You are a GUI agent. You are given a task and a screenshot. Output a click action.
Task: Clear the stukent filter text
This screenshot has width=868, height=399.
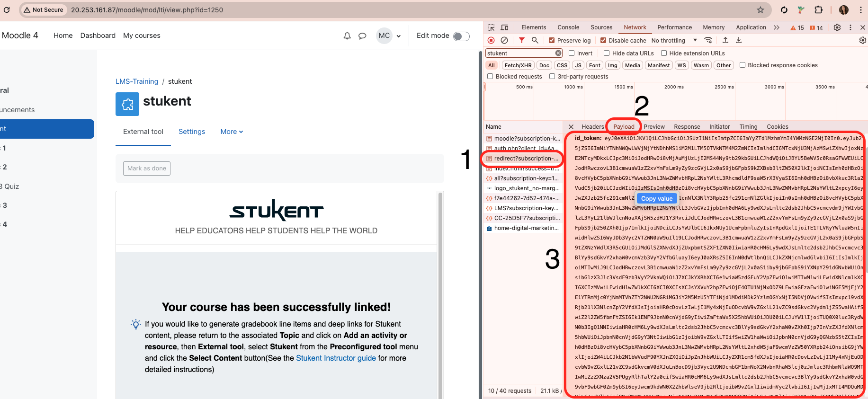pyautogui.click(x=558, y=53)
